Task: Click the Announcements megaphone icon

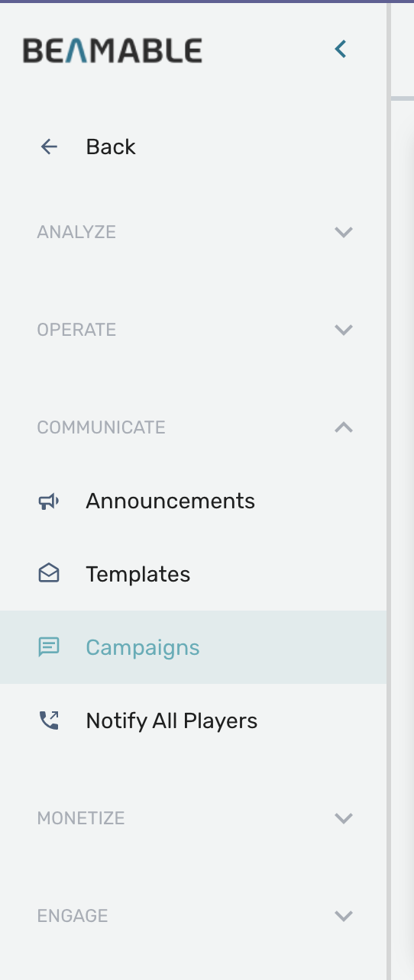Action: click(49, 501)
